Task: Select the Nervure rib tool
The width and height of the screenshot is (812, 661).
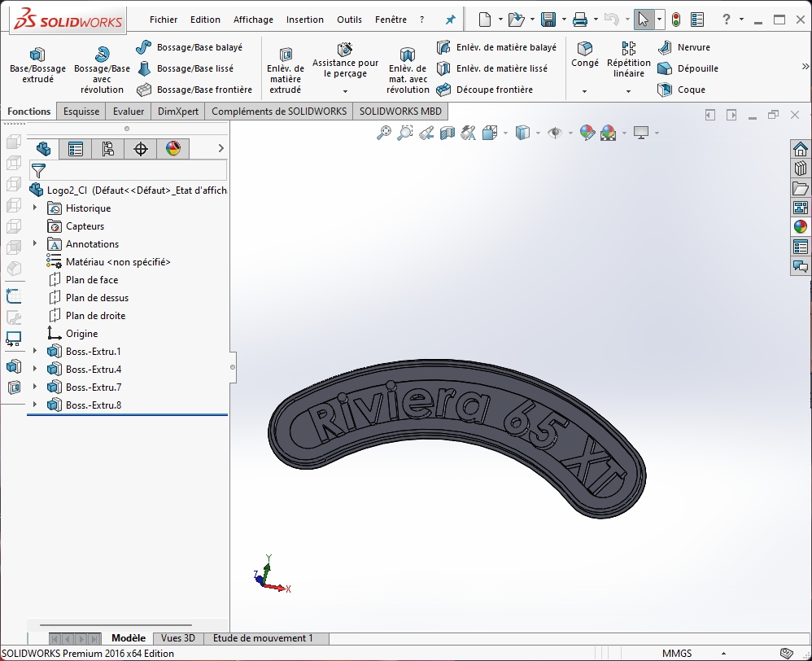Action: 684,47
